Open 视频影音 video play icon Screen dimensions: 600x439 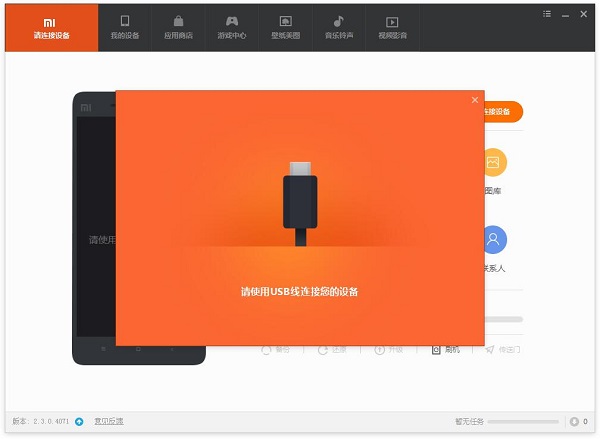(x=392, y=26)
